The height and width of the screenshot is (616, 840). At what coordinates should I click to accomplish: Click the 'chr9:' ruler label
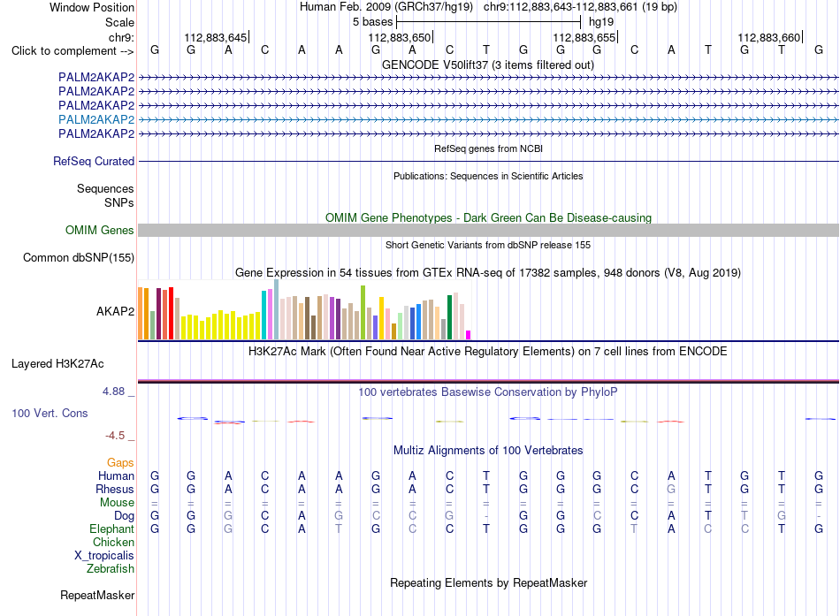121,37
